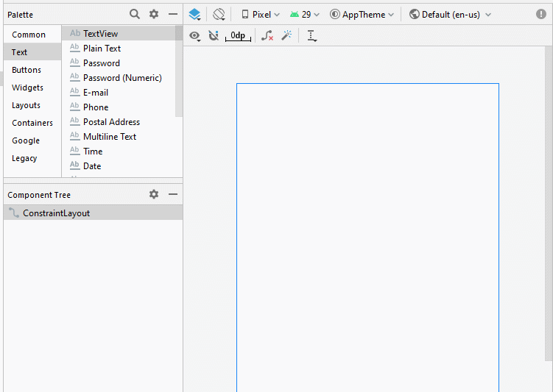
Task: Toggle autoconnect to parent magnet icon
Action: tap(214, 35)
